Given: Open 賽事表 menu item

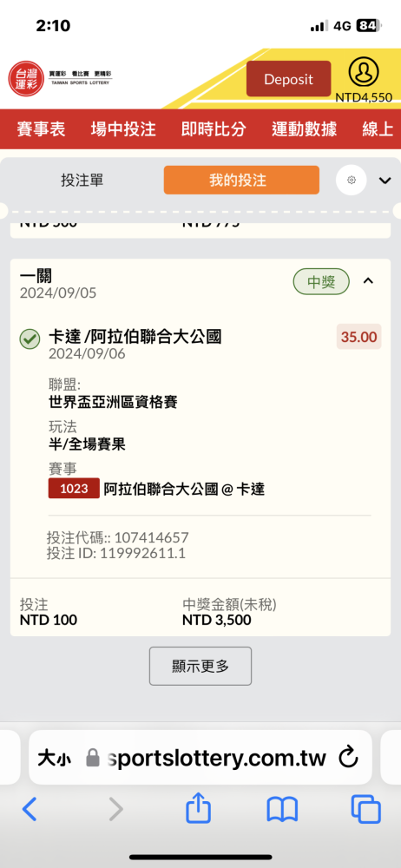Looking at the screenshot, I should 41,129.
